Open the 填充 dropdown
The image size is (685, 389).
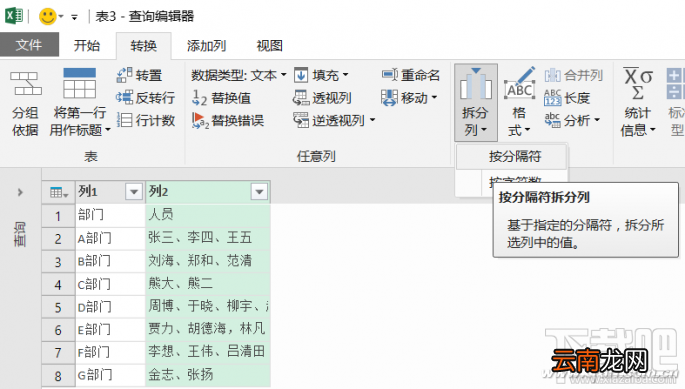click(x=321, y=75)
